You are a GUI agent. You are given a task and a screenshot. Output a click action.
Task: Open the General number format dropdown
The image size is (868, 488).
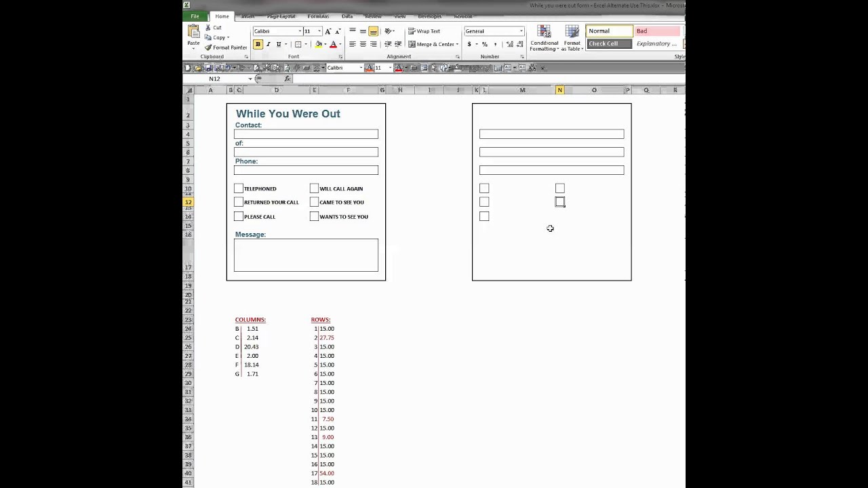tap(521, 31)
